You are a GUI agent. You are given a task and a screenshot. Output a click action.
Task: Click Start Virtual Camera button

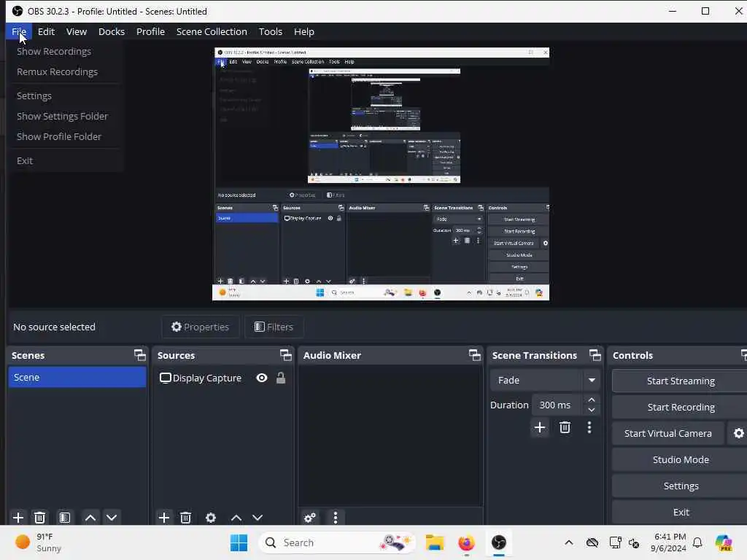tap(668, 433)
